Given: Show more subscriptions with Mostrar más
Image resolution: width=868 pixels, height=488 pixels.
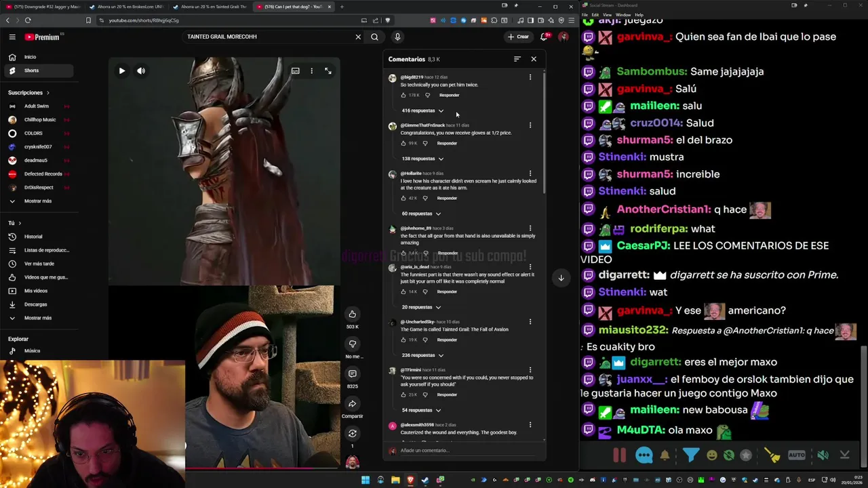Looking at the screenshot, I should tap(40, 201).
